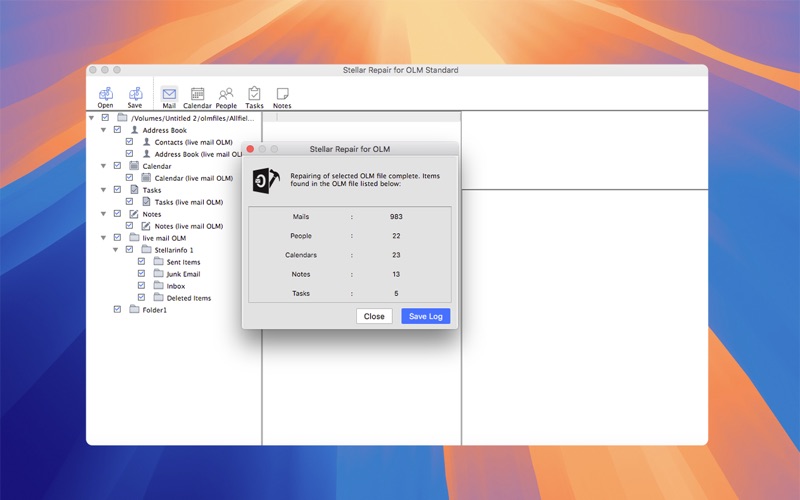Screen dimensions: 800x500
Task: Collapse the Stellarinfo 1 node
Action: [115, 250]
